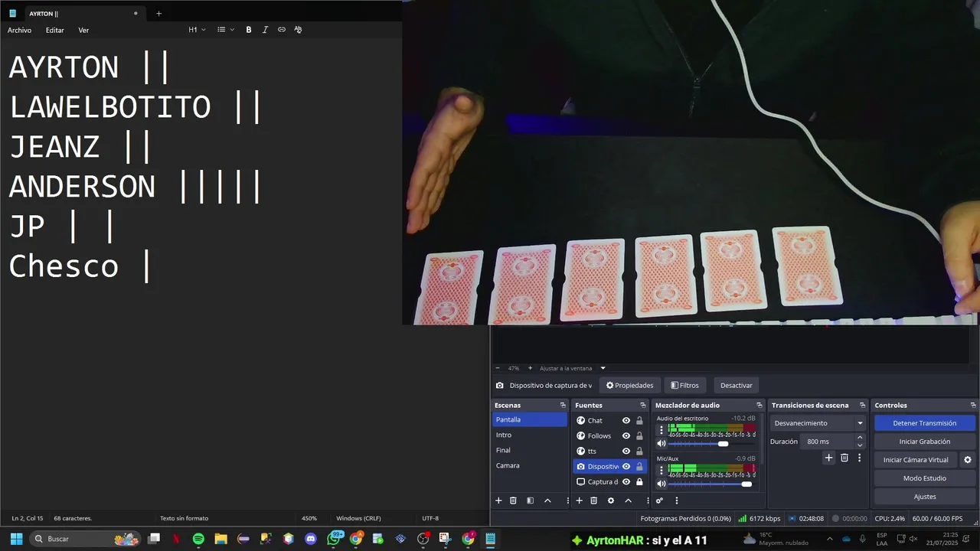Screen dimensions: 980x551
Task: Toggle visibility of Follows source
Action: (626, 435)
